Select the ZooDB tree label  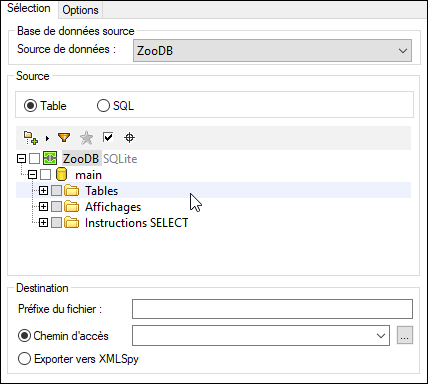(x=81, y=159)
